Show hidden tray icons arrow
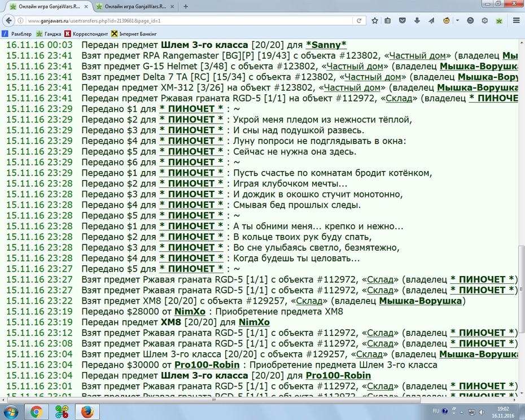The width and height of the screenshot is (525, 420). click(x=462, y=412)
